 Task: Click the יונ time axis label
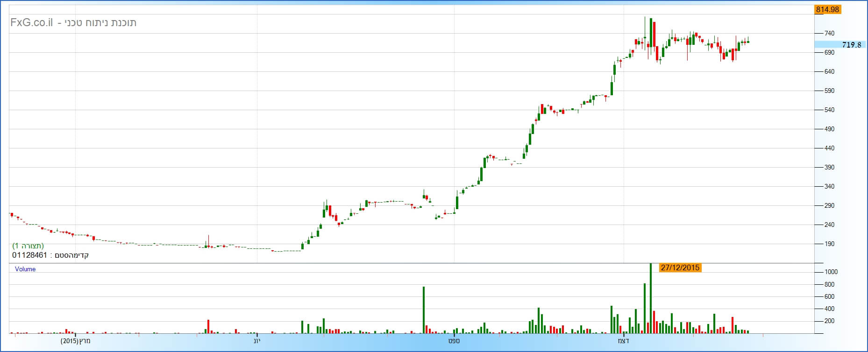(x=257, y=341)
